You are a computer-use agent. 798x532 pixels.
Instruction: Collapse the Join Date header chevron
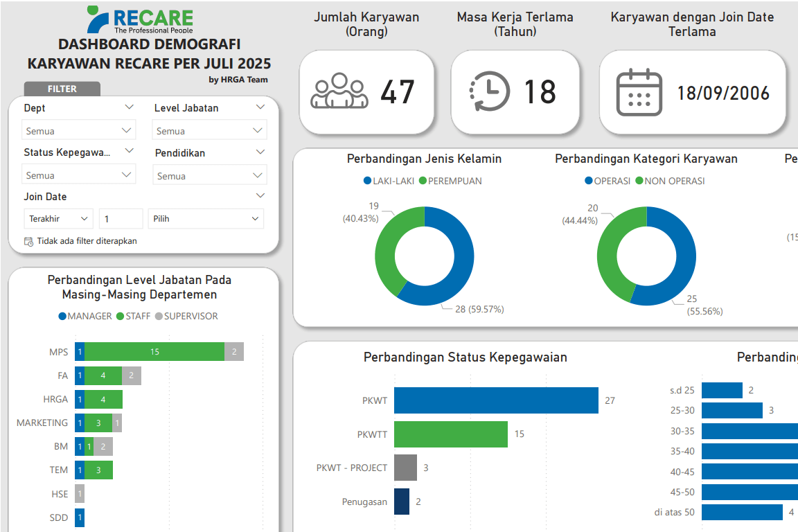click(260, 195)
